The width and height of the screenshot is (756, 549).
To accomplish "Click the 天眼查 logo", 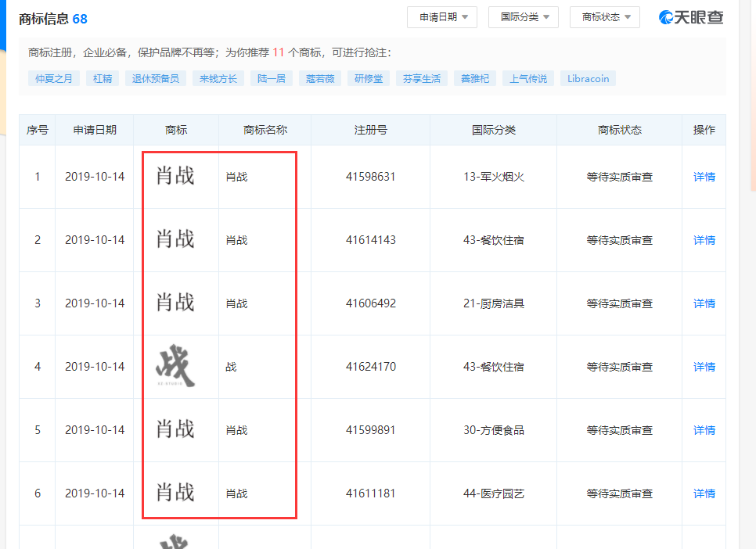I will click(691, 17).
